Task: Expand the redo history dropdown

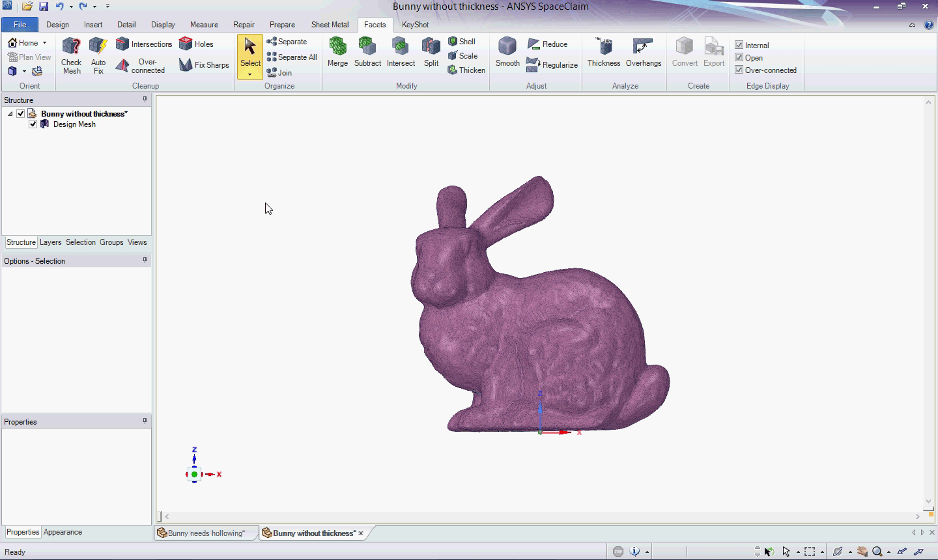Action: (94, 7)
